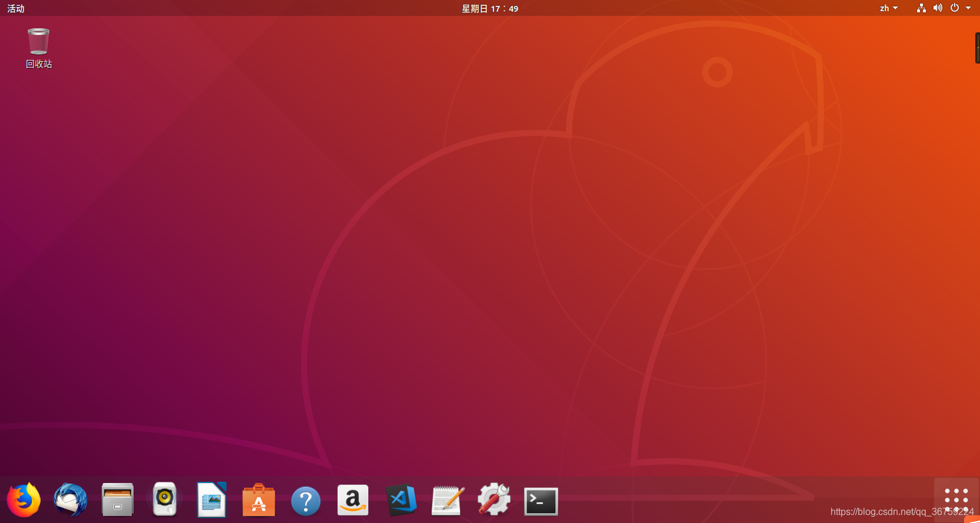Expand the system menu arrow

pyautogui.click(x=968, y=8)
